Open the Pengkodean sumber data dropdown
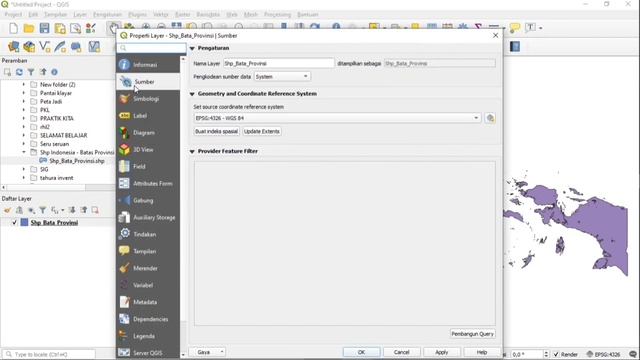 tap(282, 76)
